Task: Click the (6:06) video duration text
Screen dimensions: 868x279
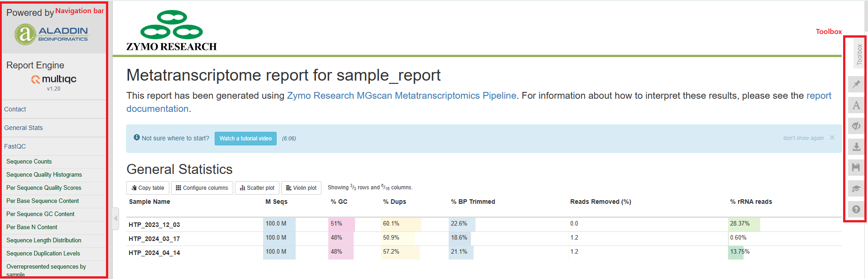Action: point(289,139)
